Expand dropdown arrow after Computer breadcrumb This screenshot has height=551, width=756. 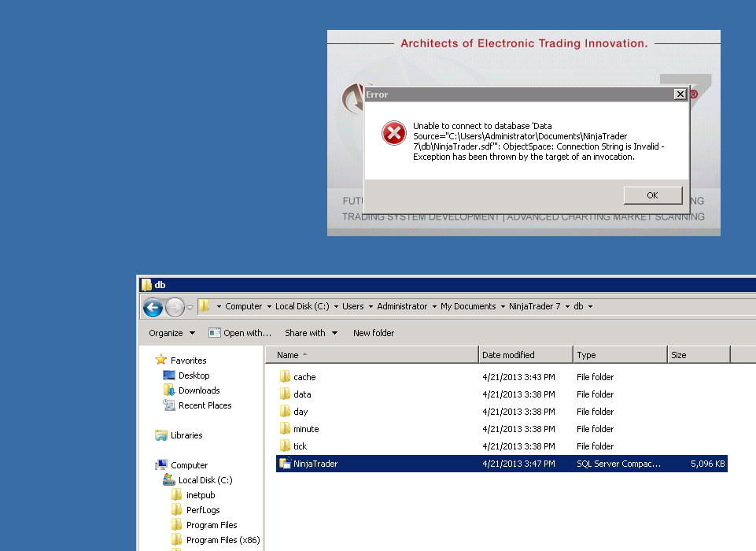tap(269, 307)
